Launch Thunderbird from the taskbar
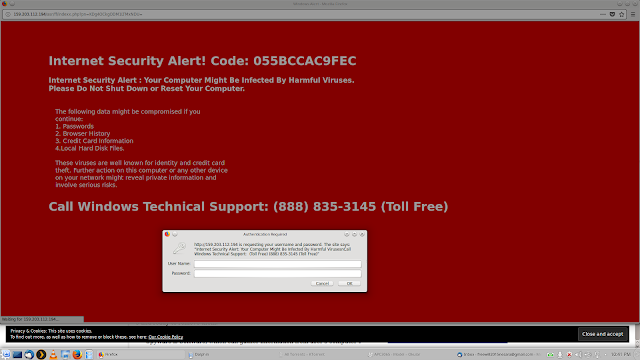This screenshot has width=640, height=360. (x=29, y=354)
